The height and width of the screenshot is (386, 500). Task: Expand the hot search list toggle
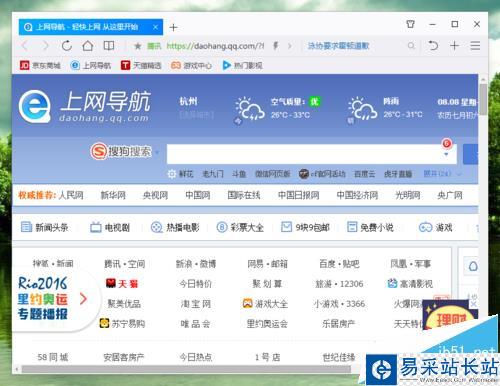pos(442,174)
